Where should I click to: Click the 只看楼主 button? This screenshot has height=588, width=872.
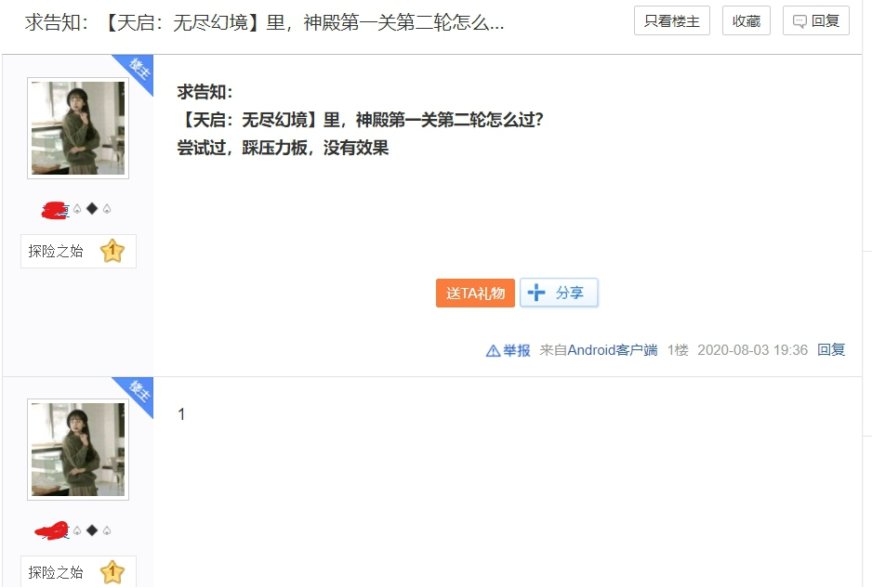point(672,21)
